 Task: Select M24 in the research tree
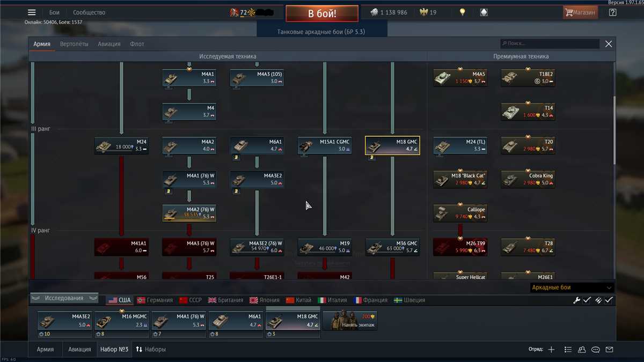[x=122, y=145]
